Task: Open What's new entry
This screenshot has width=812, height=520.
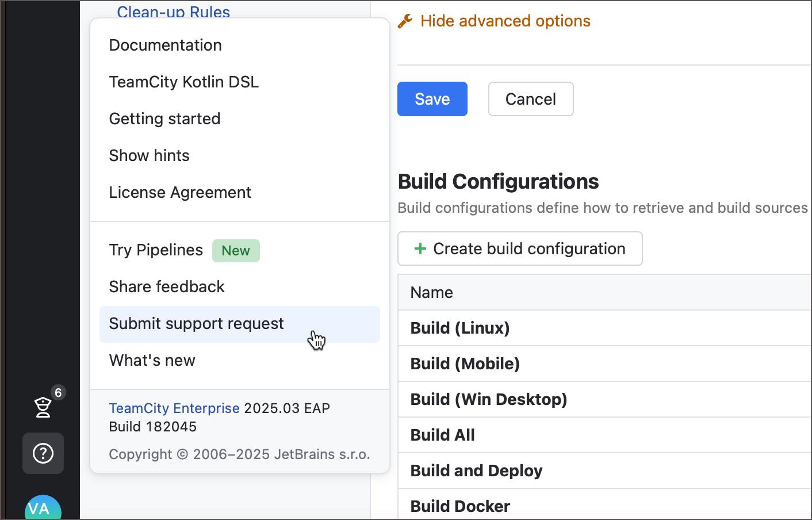Action: tap(152, 361)
